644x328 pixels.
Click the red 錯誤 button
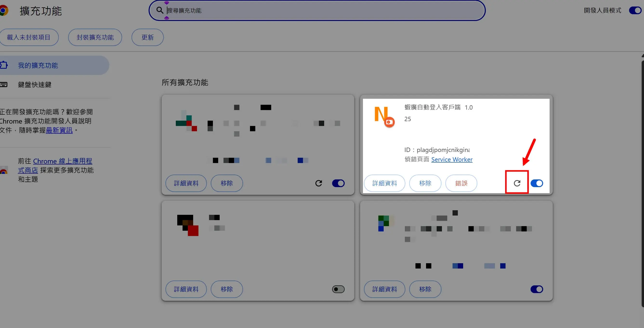461,183
